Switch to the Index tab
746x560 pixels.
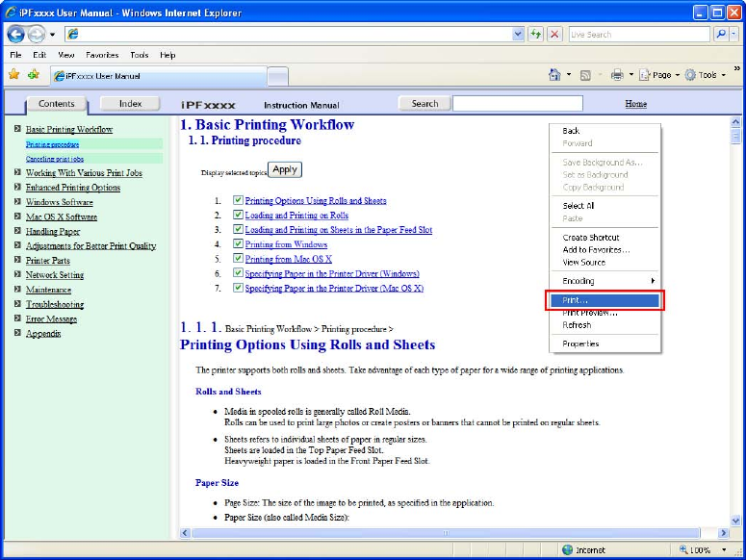pyautogui.click(x=130, y=104)
